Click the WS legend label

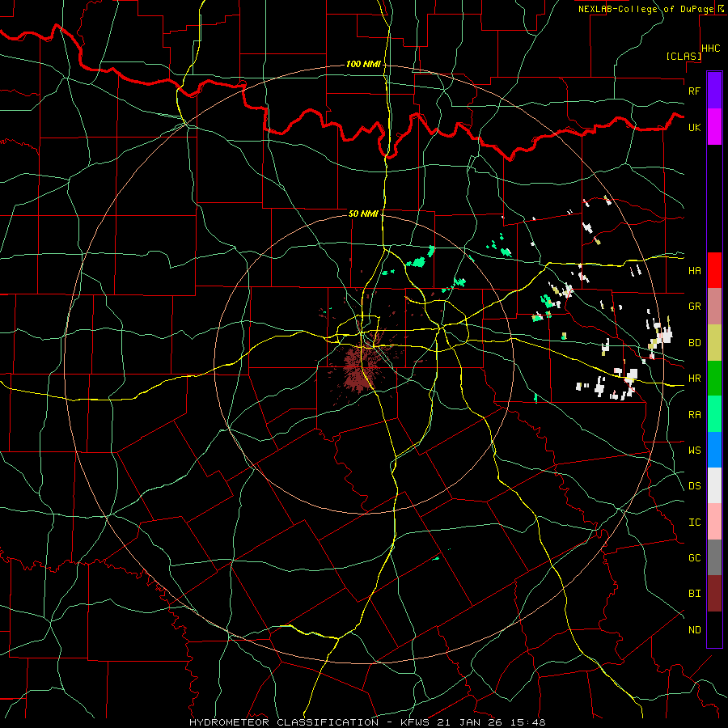[694, 450]
